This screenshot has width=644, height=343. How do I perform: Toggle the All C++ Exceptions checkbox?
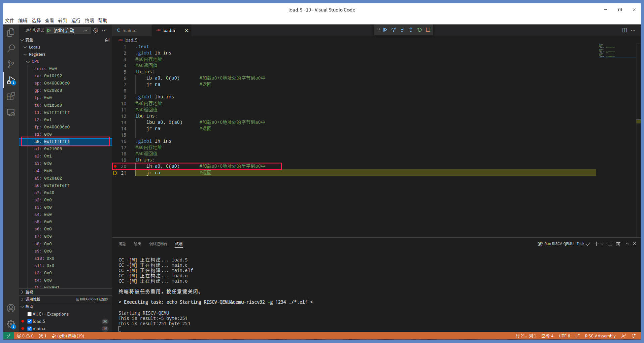pyautogui.click(x=30, y=314)
